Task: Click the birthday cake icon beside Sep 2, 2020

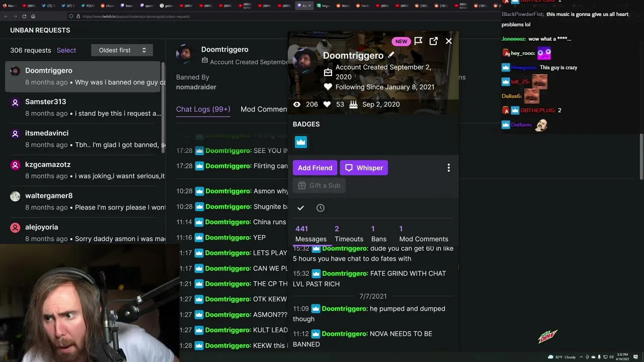Action: pos(353,104)
